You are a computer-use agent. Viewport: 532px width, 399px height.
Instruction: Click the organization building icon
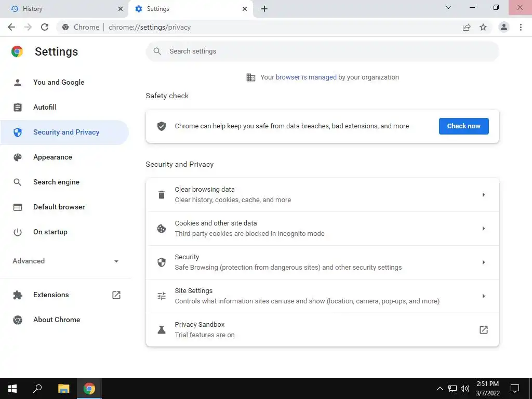pos(251,77)
